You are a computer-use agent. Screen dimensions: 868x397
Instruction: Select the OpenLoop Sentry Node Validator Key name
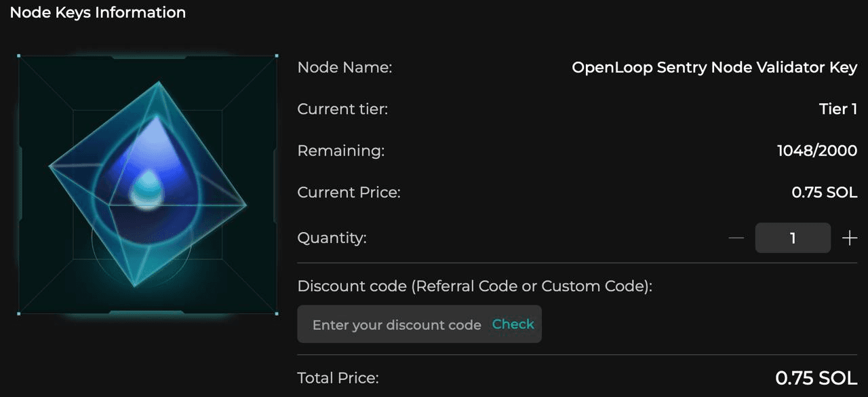(x=715, y=68)
